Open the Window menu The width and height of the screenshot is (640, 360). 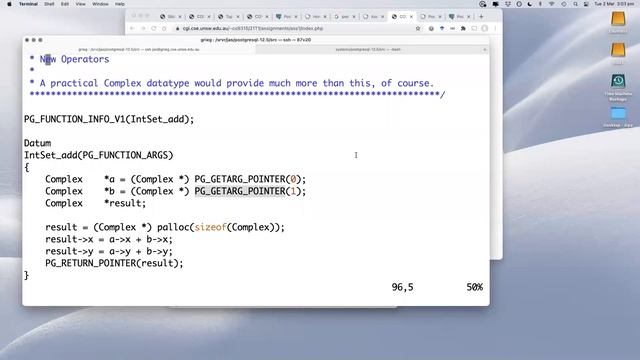(100, 4)
